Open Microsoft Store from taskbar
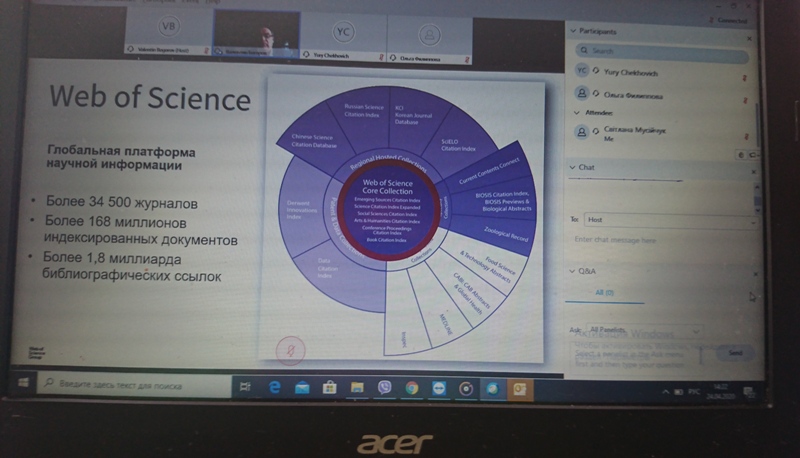 tap(330, 388)
